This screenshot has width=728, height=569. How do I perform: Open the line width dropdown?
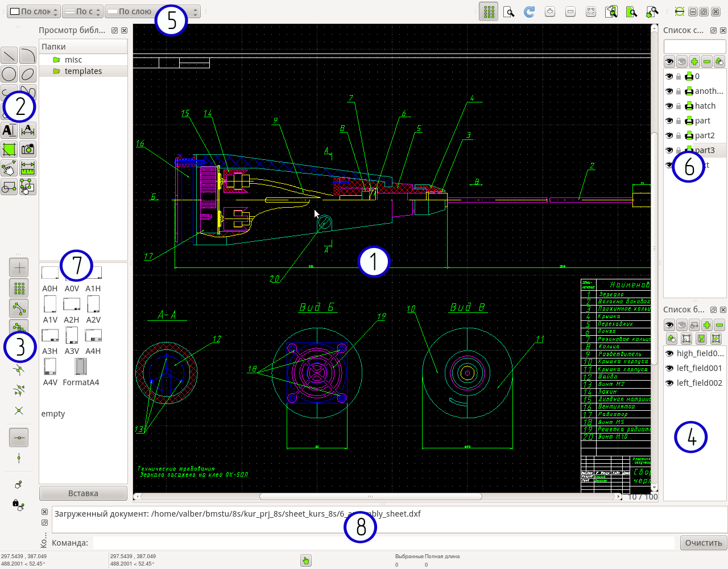pyautogui.click(x=82, y=11)
